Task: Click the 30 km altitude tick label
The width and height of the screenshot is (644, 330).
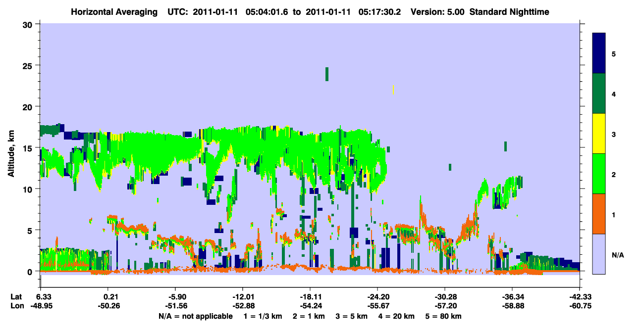Action: click(29, 24)
